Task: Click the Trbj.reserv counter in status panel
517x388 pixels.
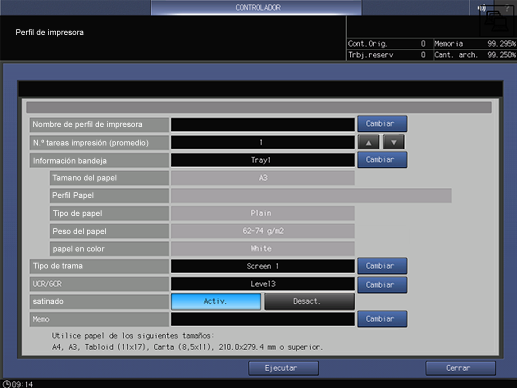Action: click(x=389, y=55)
